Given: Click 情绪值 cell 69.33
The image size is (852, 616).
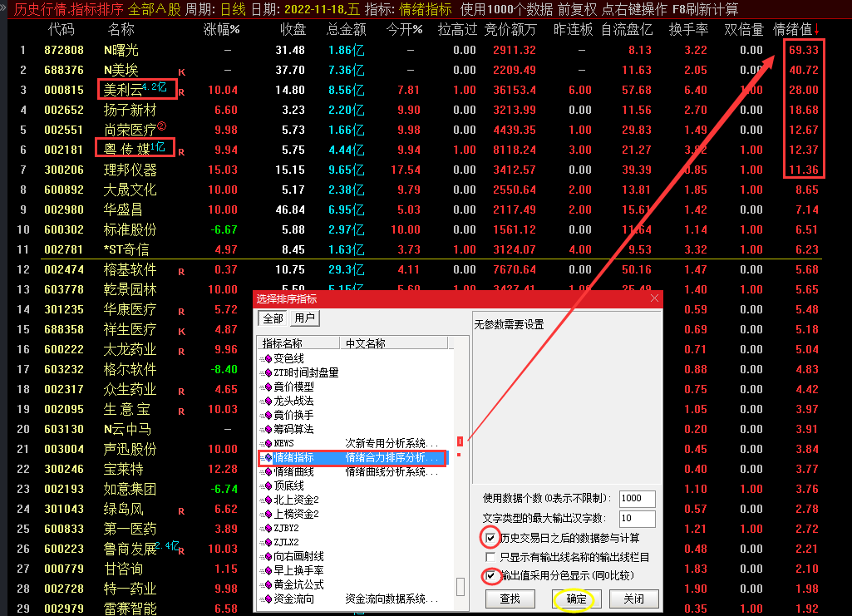Looking at the screenshot, I should tap(803, 50).
